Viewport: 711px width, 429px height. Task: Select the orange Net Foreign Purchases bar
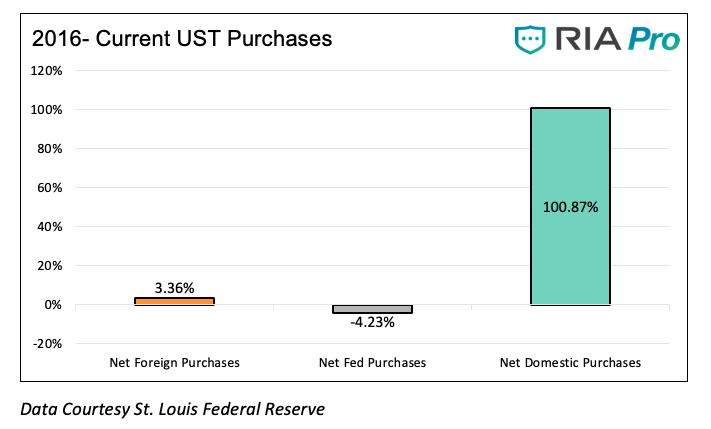pyautogui.click(x=174, y=301)
